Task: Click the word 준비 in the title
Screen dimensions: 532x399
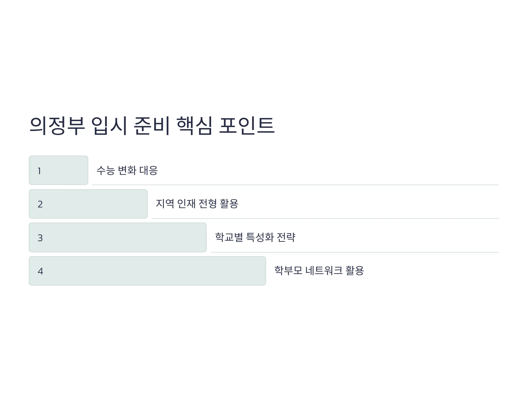Action: pyautogui.click(x=152, y=126)
